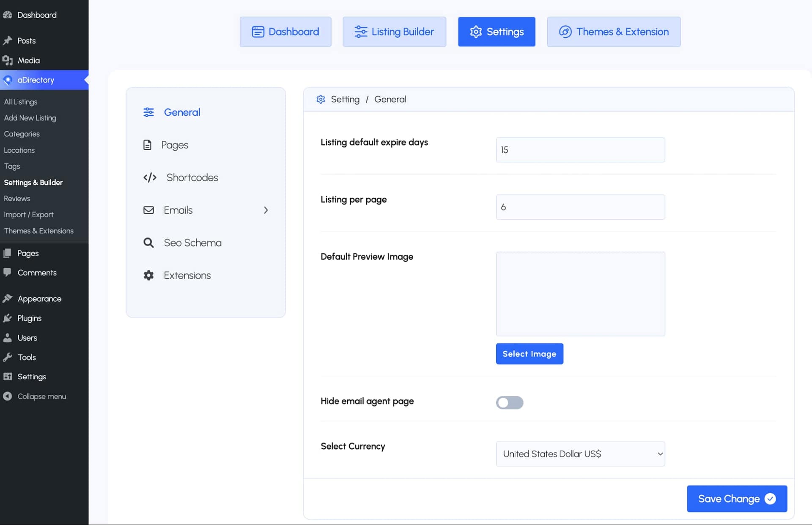Open the Themes & Extension tab
The image size is (812, 525).
[613, 32]
